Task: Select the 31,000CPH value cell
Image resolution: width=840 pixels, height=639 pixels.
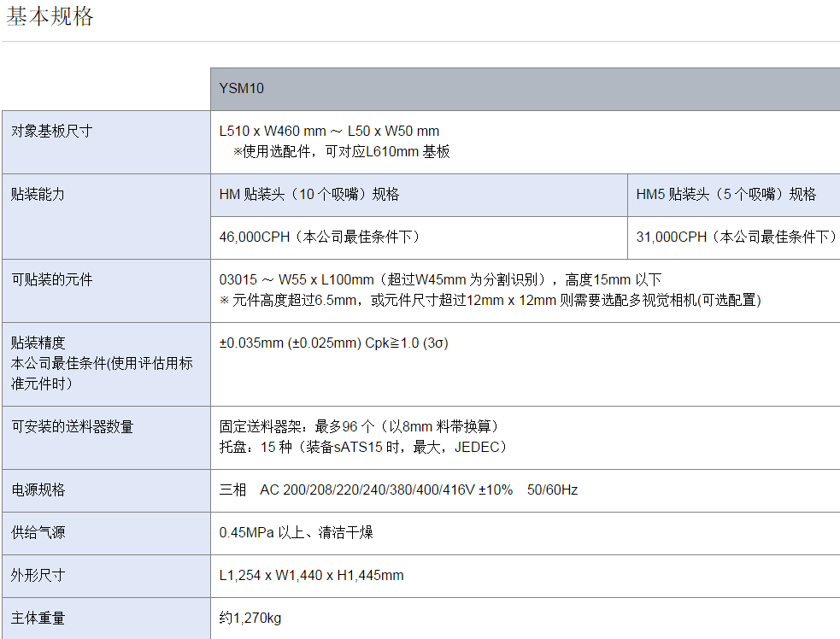Action: tap(735, 237)
